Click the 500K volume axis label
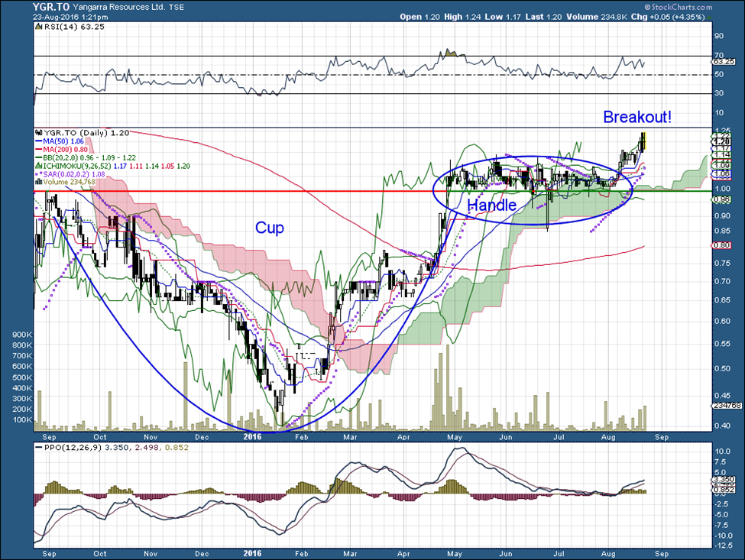 tap(22, 377)
